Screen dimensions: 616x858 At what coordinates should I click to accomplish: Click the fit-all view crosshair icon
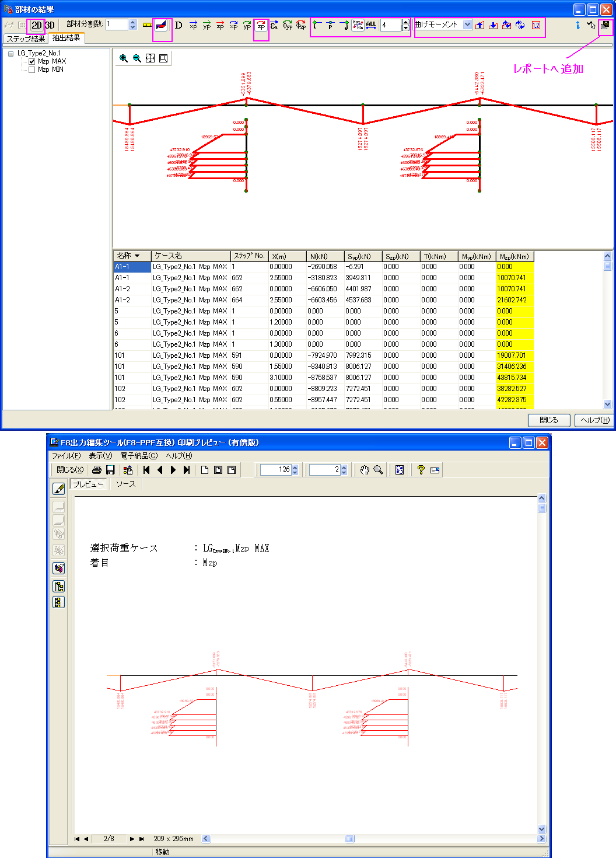150,58
